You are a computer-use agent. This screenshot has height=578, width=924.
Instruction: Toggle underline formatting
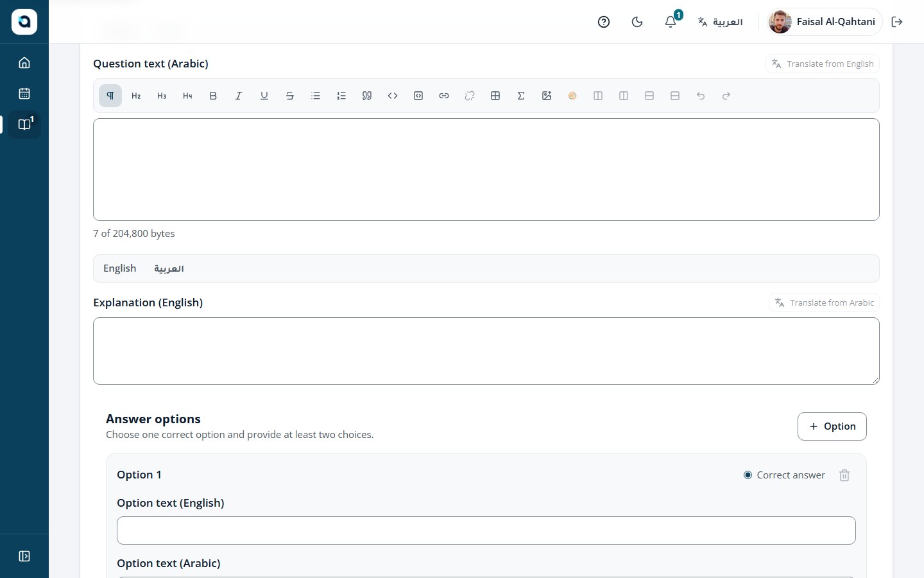point(264,96)
